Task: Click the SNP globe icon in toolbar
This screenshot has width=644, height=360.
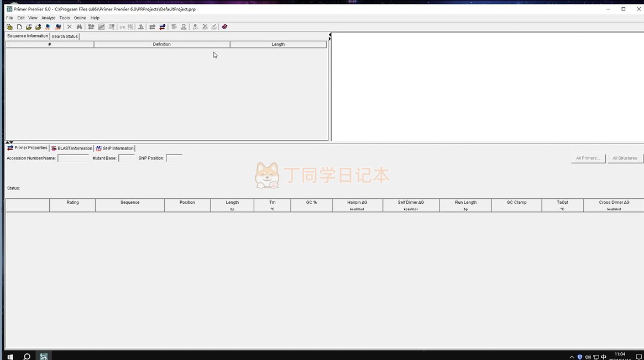Action: click(x=58, y=27)
